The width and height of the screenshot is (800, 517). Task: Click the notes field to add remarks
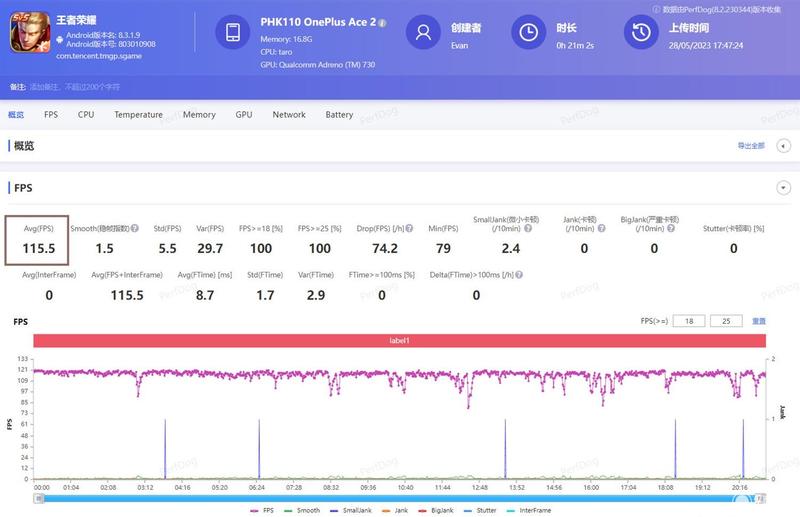[75, 87]
